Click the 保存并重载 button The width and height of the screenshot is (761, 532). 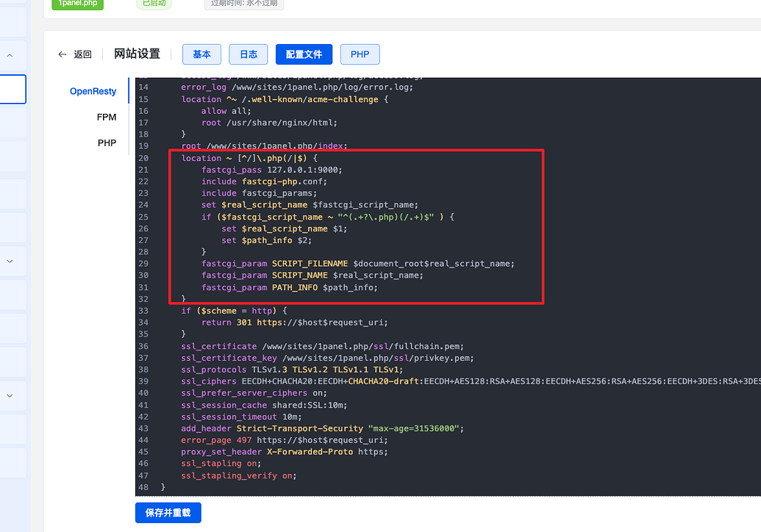(168, 512)
